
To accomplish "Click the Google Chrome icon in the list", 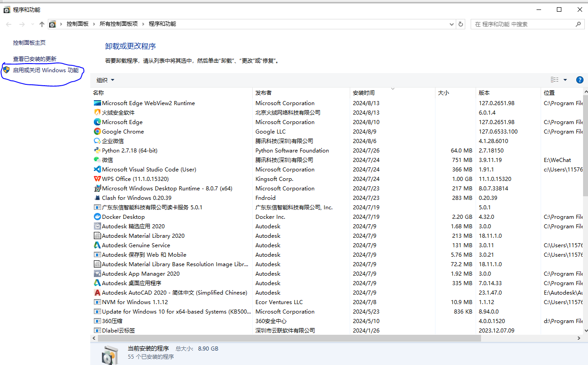I will [x=97, y=131].
